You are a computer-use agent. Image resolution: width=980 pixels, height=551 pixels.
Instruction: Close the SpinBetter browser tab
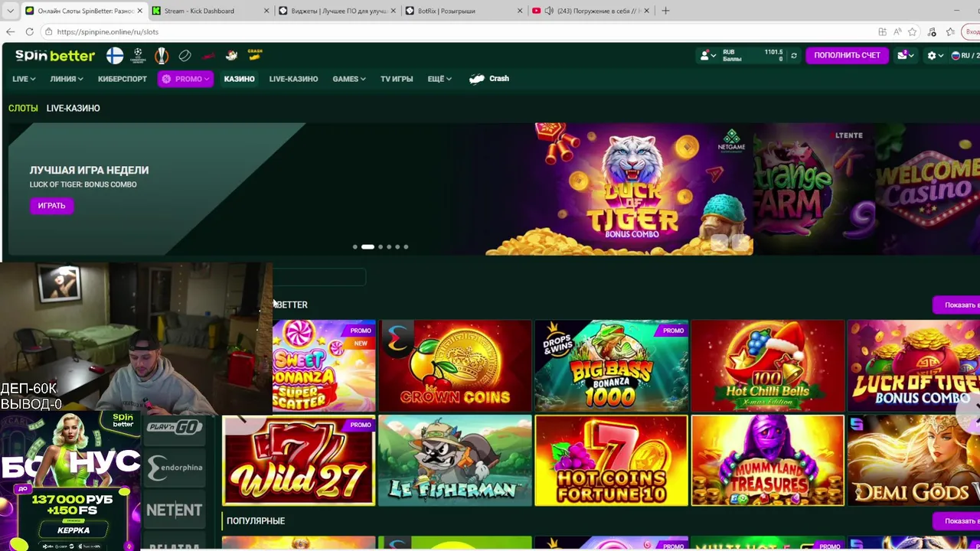140,11
